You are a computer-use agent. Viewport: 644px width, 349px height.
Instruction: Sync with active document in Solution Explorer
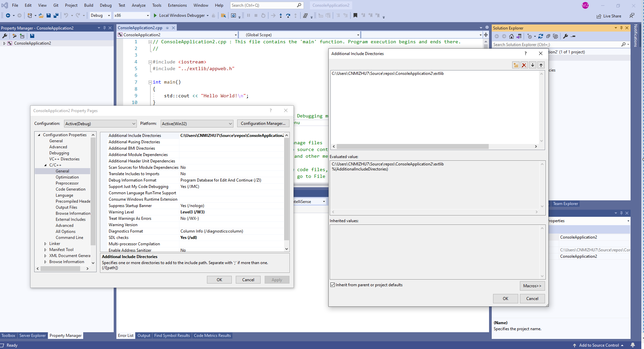coord(541,36)
